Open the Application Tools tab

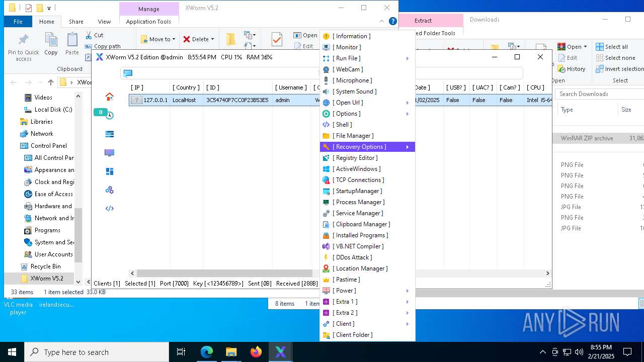coord(148,22)
